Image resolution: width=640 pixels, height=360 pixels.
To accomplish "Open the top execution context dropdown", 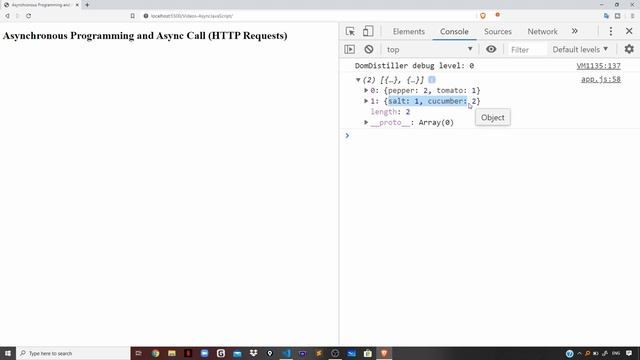I will tap(429, 49).
